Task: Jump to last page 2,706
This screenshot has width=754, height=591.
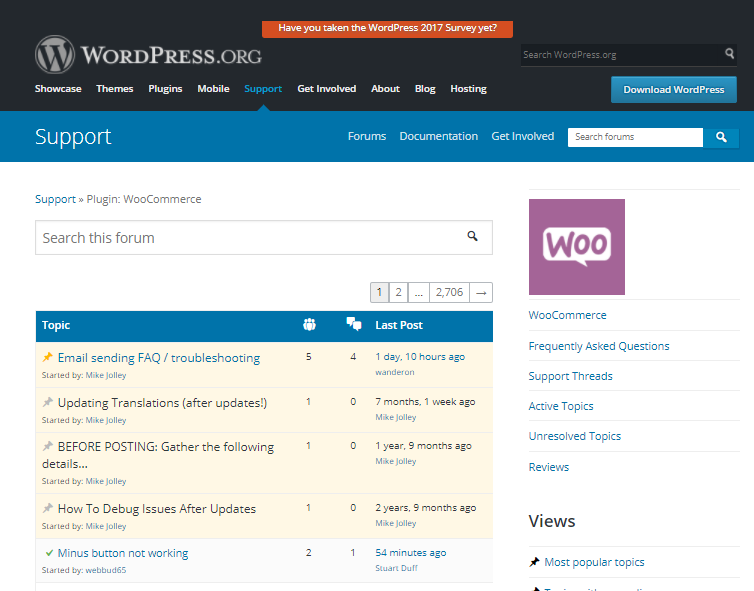Action: point(449,292)
